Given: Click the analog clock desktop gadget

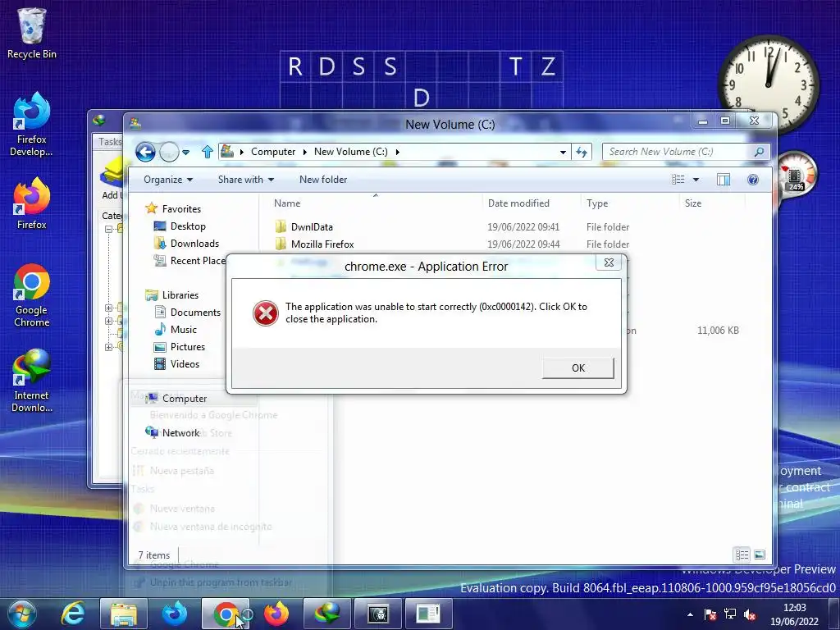Looking at the screenshot, I should [x=768, y=84].
